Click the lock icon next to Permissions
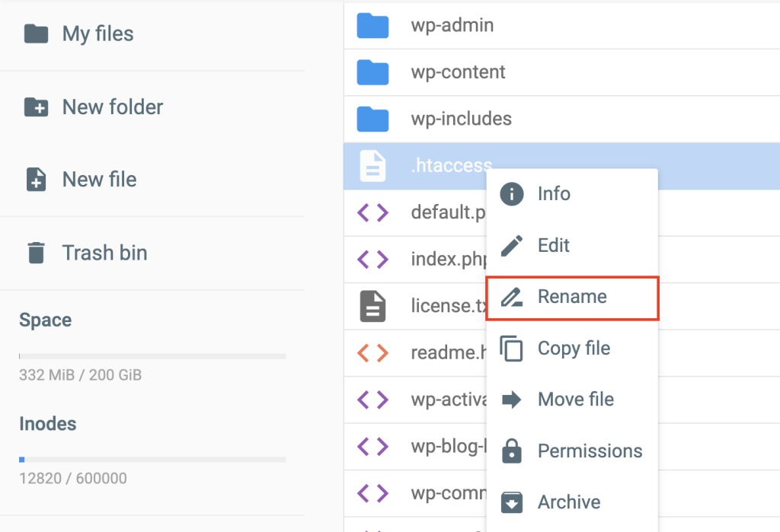The image size is (780, 532). [513, 451]
